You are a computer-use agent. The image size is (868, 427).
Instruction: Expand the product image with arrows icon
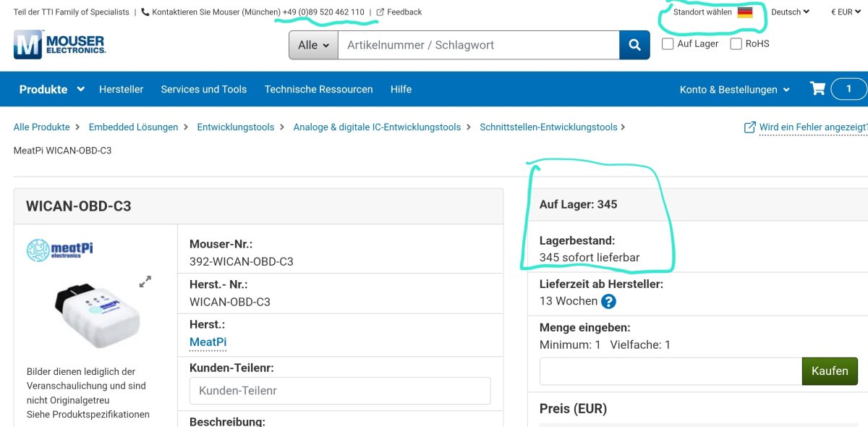pyautogui.click(x=145, y=282)
